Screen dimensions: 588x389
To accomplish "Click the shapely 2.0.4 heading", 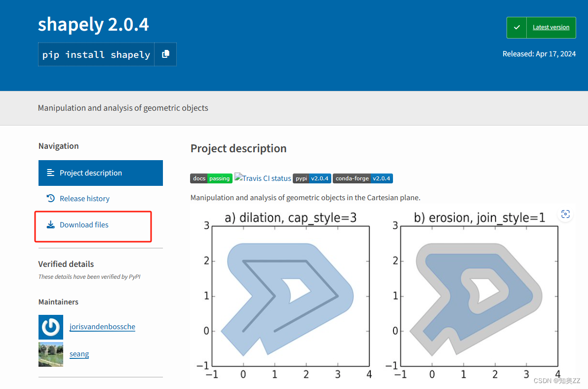I will point(93,24).
